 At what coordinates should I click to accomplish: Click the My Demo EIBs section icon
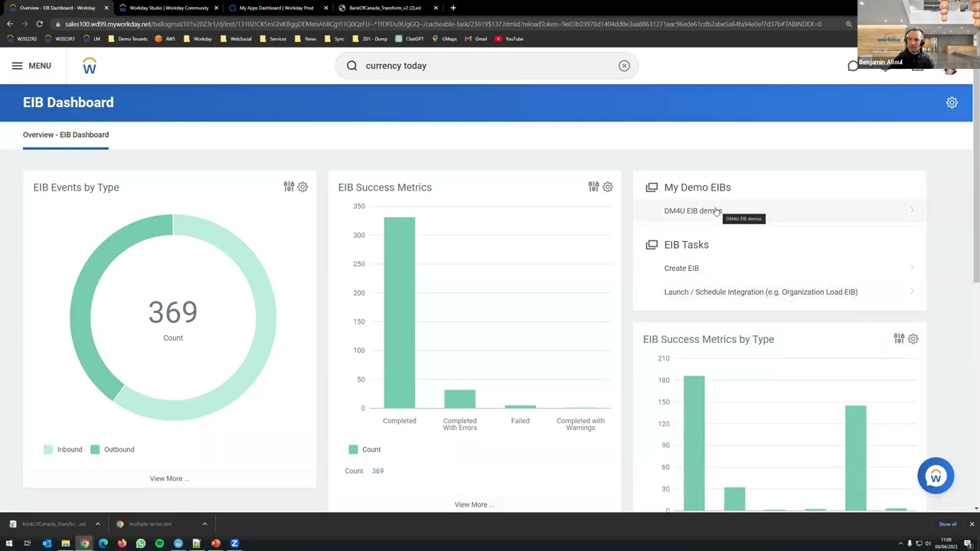[x=652, y=187]
